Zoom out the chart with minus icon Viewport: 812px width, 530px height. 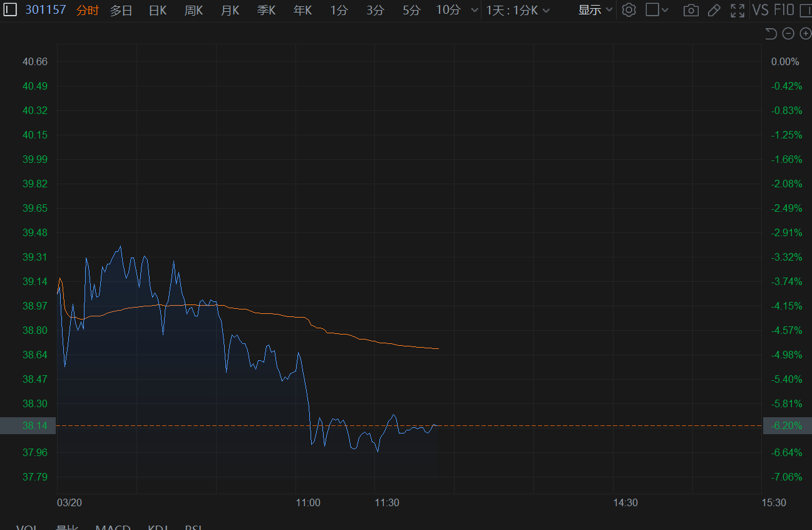pyautogui.click(x=788, y=34)
